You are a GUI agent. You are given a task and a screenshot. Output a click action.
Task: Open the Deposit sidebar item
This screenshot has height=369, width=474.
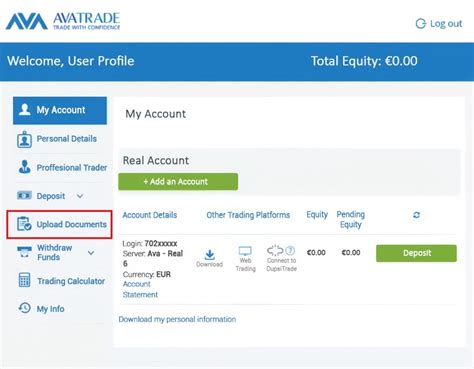point(50,196)
